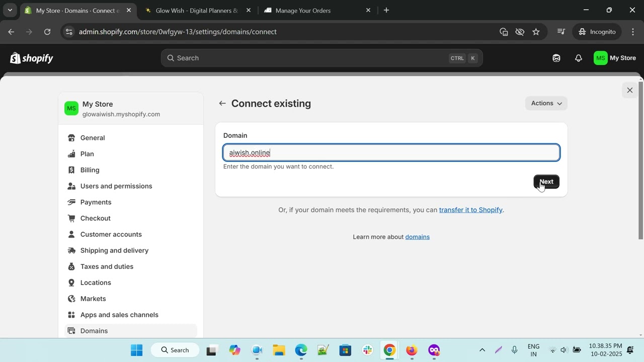Open File Explorer from the taskbar

click(279, 350)
